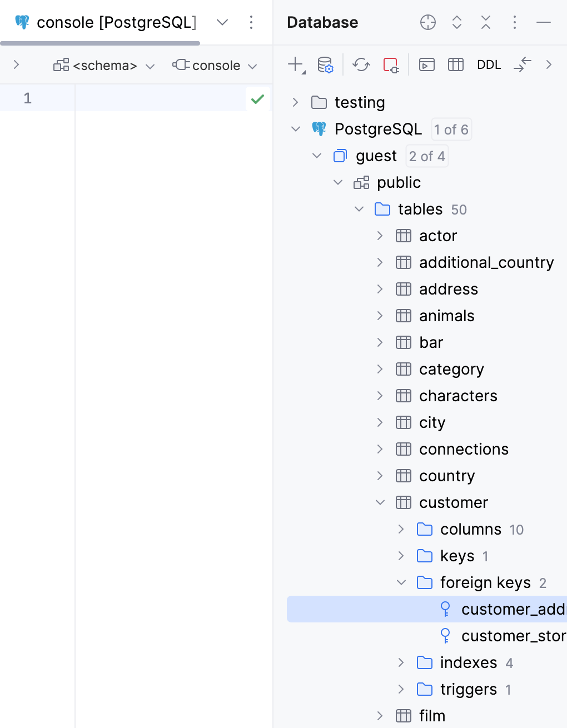Hide the Database tool window
Viewport: 567px width, 728px height.
point(543,22)
